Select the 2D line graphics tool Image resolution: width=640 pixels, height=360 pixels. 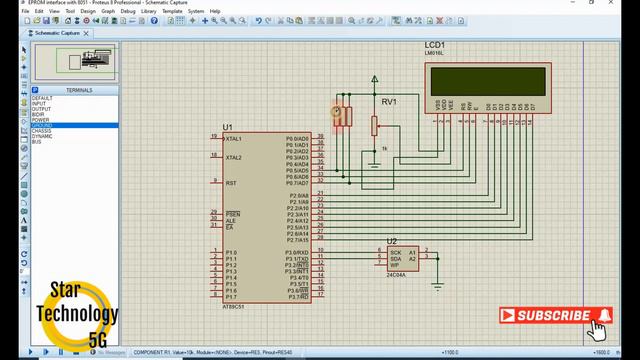click(24, 176)
